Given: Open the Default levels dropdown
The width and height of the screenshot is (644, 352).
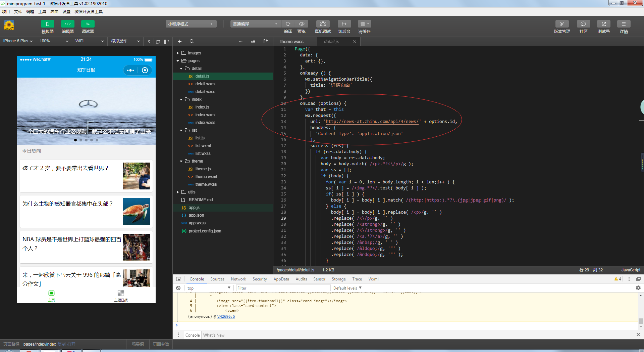Looking at the screenshot, I should pyautogui.click(x=347, y=288).
